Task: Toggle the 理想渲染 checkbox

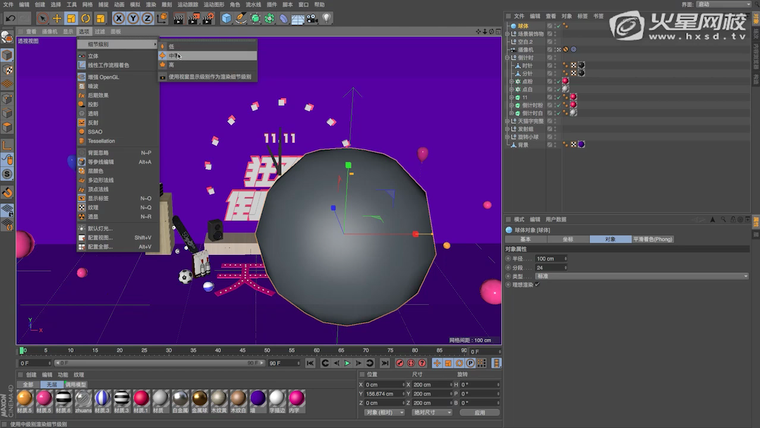Action: (537, 284)
